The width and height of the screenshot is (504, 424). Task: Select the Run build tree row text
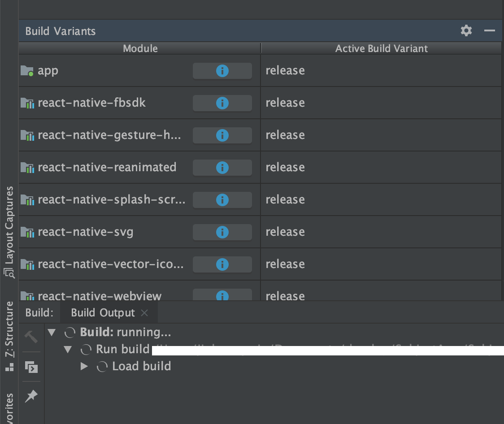click(x=123, y=349)
